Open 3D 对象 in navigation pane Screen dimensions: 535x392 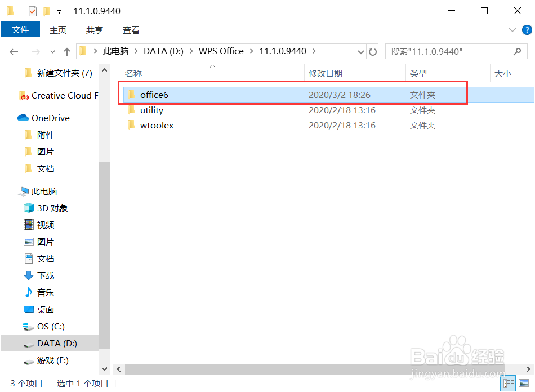point(52,208)
